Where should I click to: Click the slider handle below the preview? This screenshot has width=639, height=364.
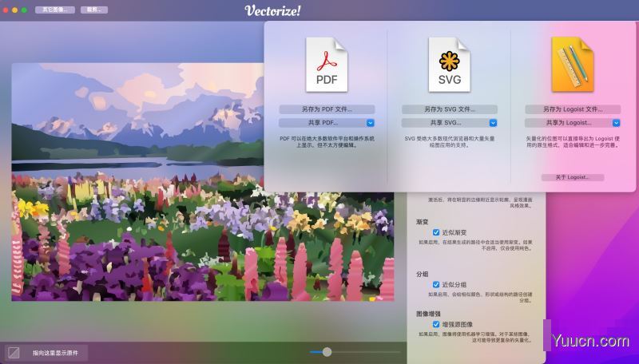pos(327,352)
